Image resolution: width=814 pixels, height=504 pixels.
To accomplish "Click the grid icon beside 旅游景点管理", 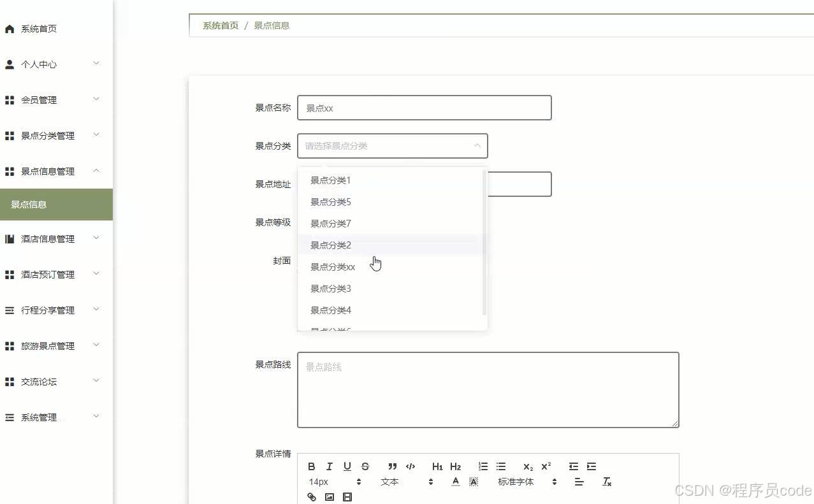I will pyautogui.click(x=10, y=346).
